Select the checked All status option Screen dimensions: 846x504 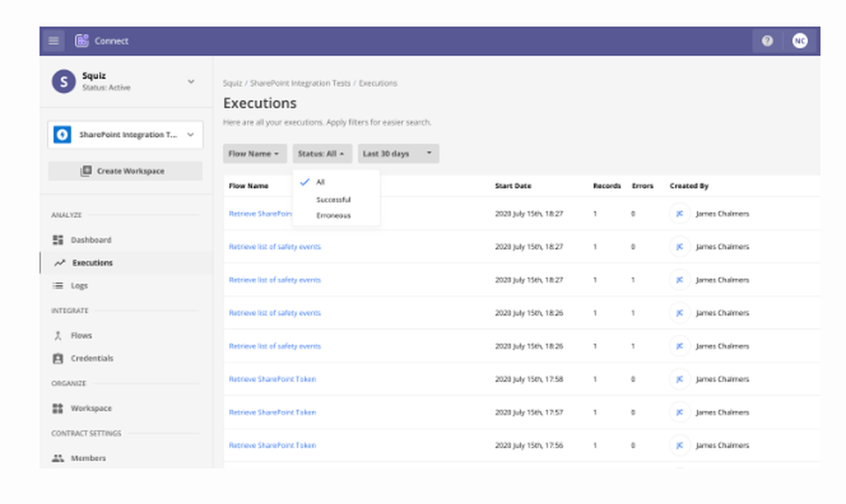[320, 182]
